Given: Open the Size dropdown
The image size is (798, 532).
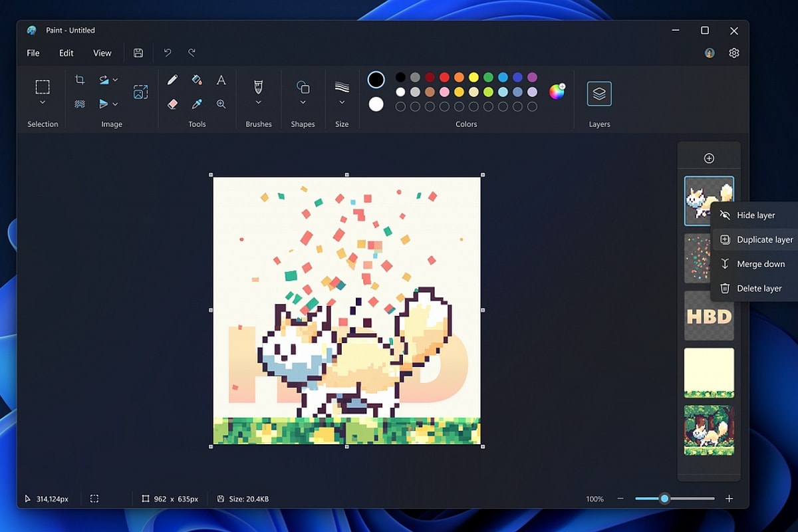Looking at the screenshot, I should coord(342,93).
